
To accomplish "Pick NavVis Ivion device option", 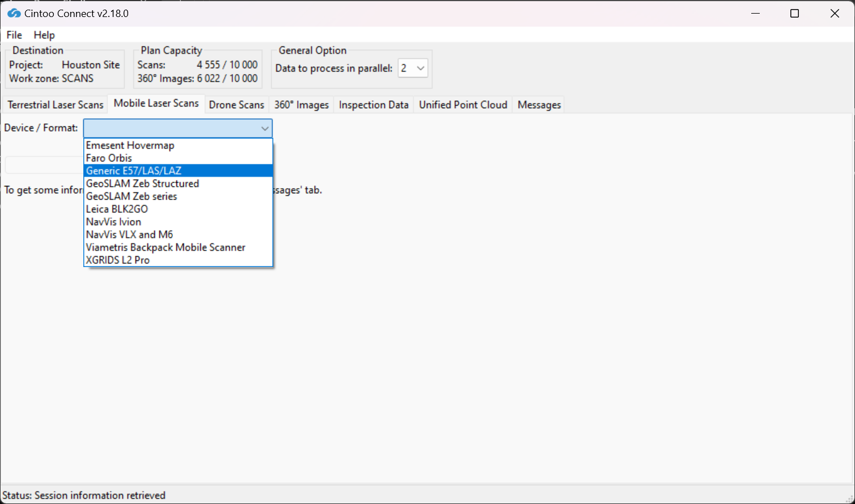I will click(178, 222).
